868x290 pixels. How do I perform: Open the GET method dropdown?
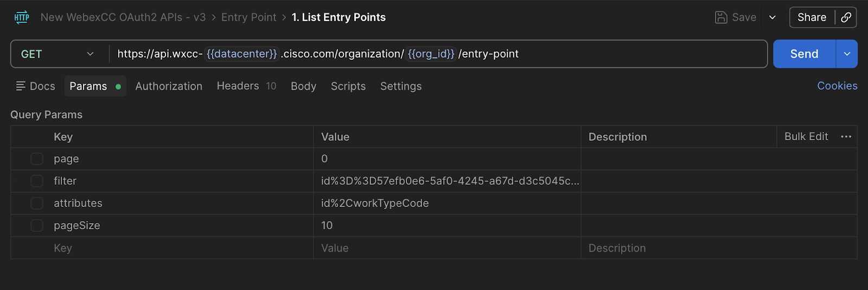click(58, 54)
